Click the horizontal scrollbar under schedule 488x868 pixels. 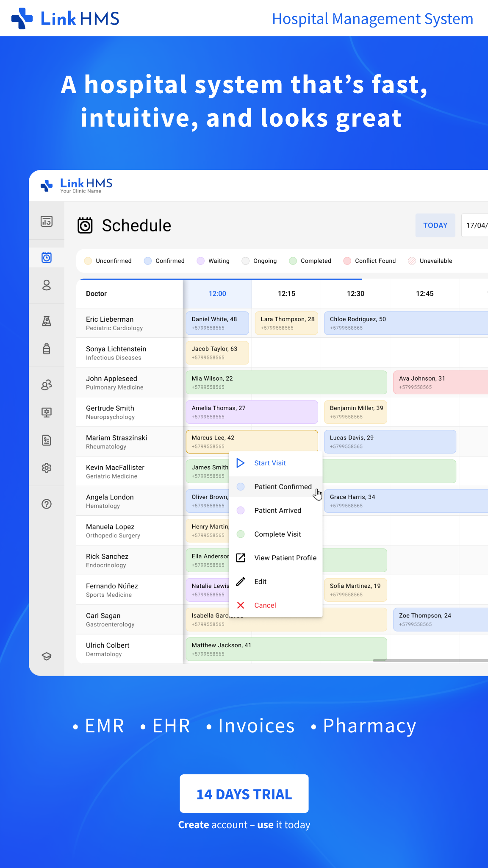(430, 660)
